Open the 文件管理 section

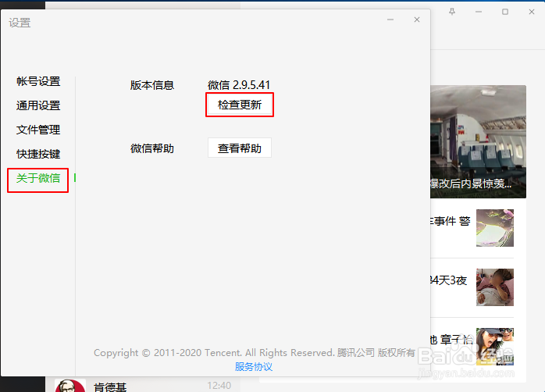click(x=38, y=130)
